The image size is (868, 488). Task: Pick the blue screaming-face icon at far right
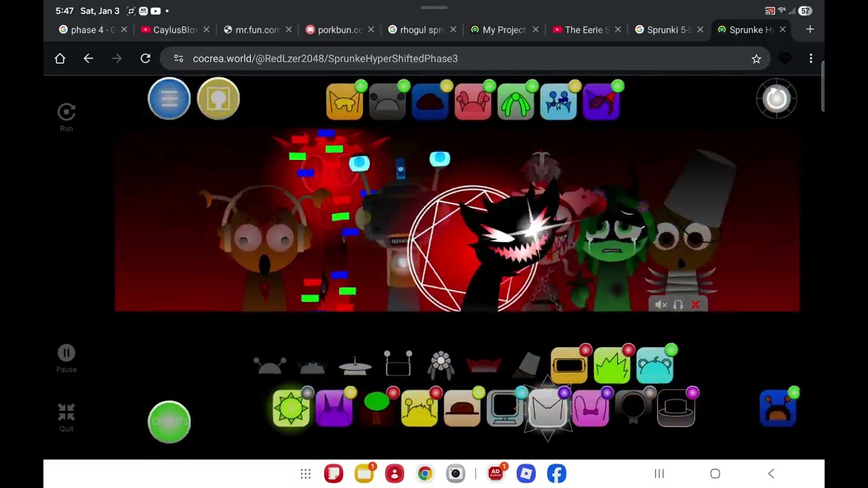(x=778, y=408)
